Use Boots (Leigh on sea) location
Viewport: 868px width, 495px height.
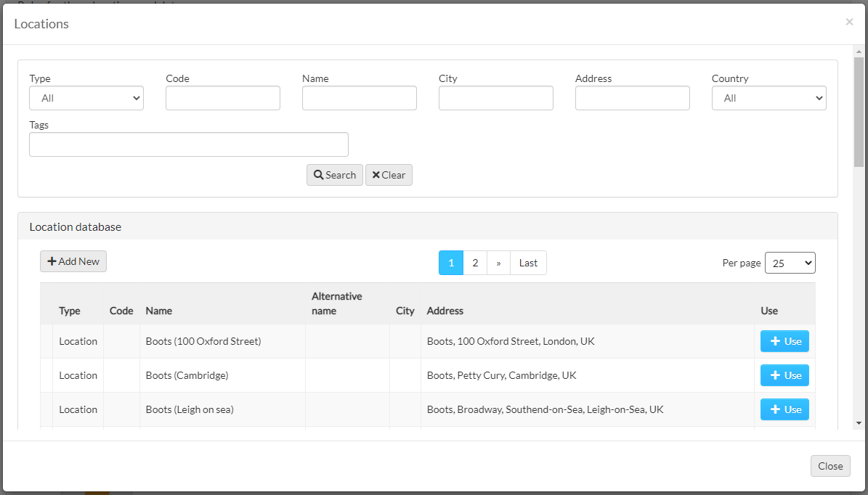tap(784, 410)
